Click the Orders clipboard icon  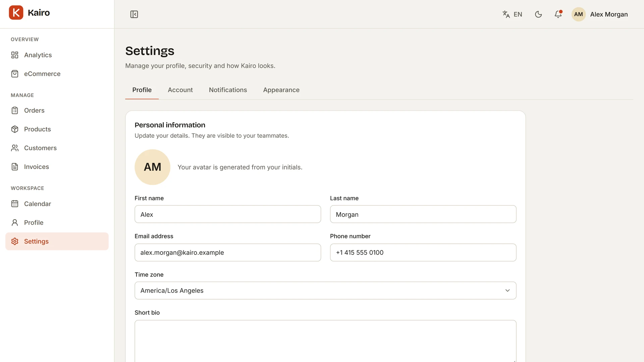(15, 111)
